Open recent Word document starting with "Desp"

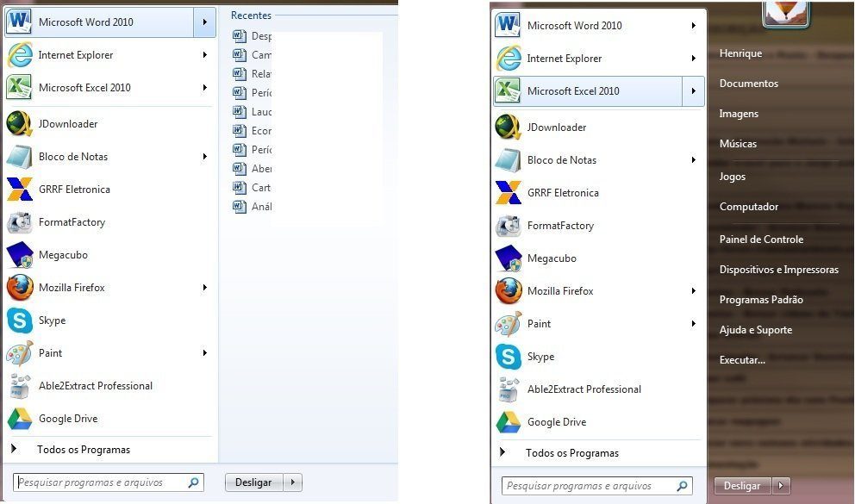tap(252, 36)
